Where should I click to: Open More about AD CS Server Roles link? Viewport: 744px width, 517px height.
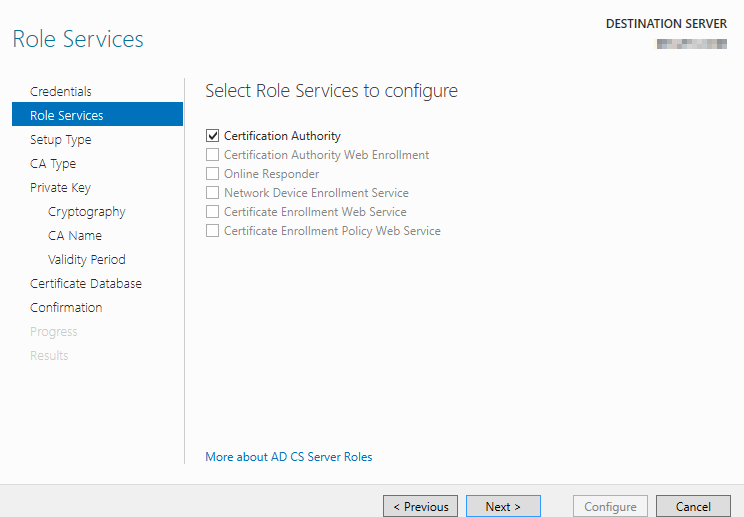(288, 457)
